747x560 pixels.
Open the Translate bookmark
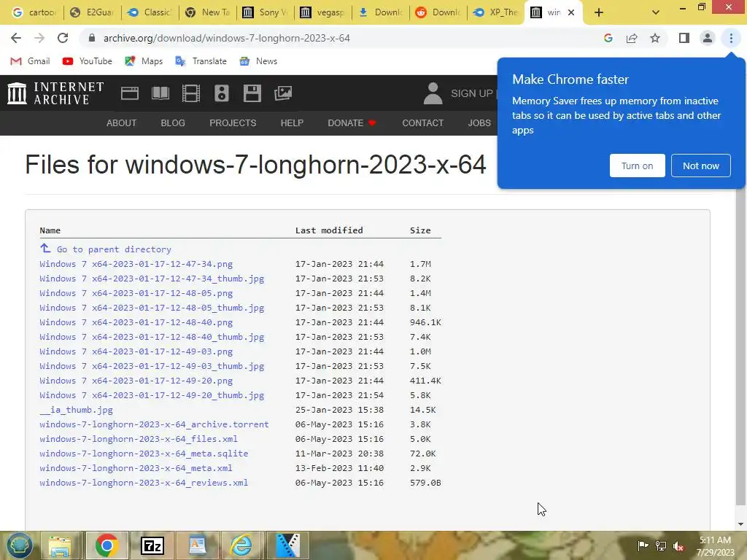click(x=201, y=61)
